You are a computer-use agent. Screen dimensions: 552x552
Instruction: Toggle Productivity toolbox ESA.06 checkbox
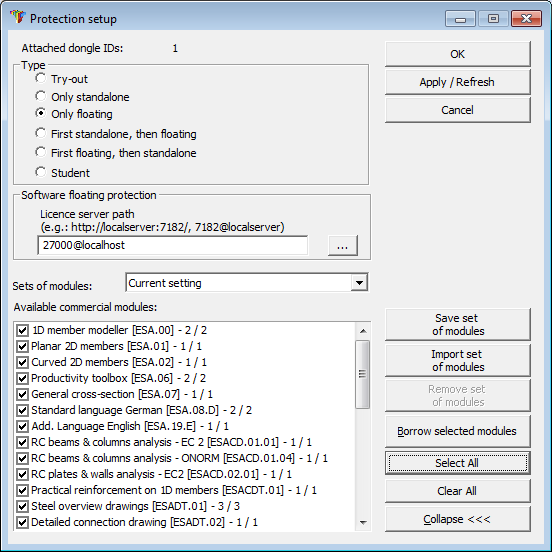pos(22,378)
